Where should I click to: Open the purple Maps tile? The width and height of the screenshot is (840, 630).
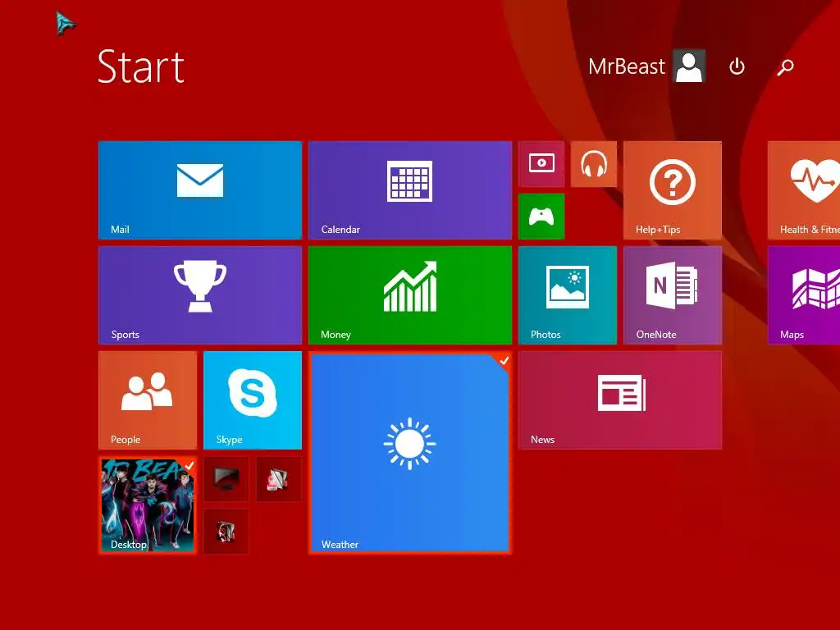click(x=804, y=295)
